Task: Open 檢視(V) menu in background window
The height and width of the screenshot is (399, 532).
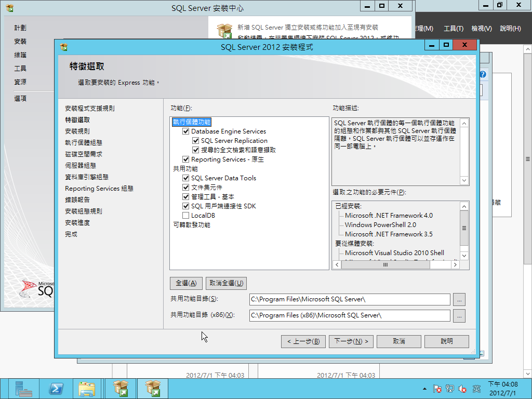Action: coord(482,29)
